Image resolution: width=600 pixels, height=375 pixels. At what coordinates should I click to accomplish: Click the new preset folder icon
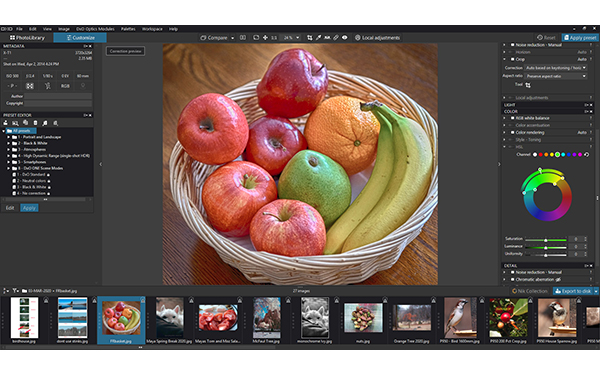click(15, 123)
